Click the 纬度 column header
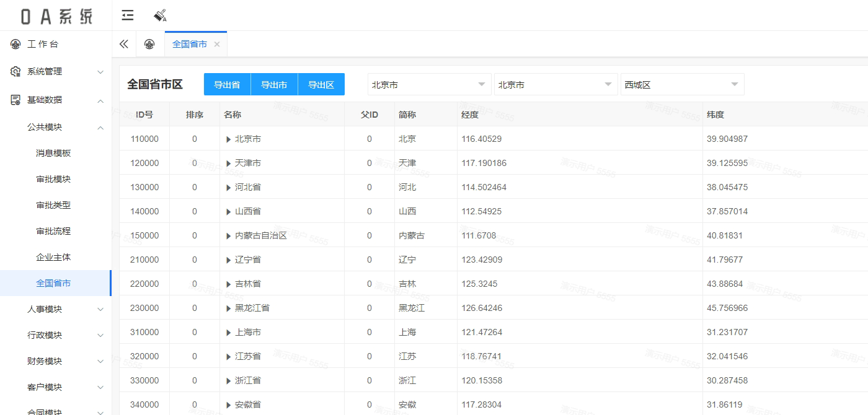This screenshot has width=868, height=415. [x=786, y=115]
